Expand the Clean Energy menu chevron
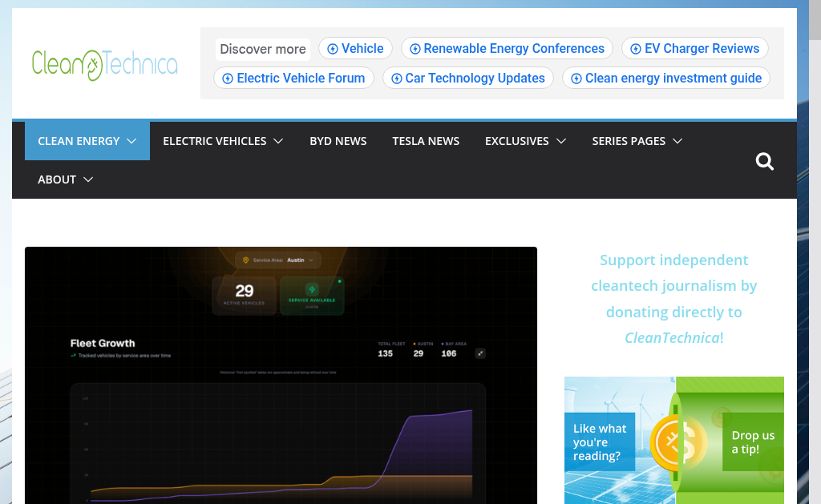This screenshot has width=821, height=504. click(x=132, y=141)
